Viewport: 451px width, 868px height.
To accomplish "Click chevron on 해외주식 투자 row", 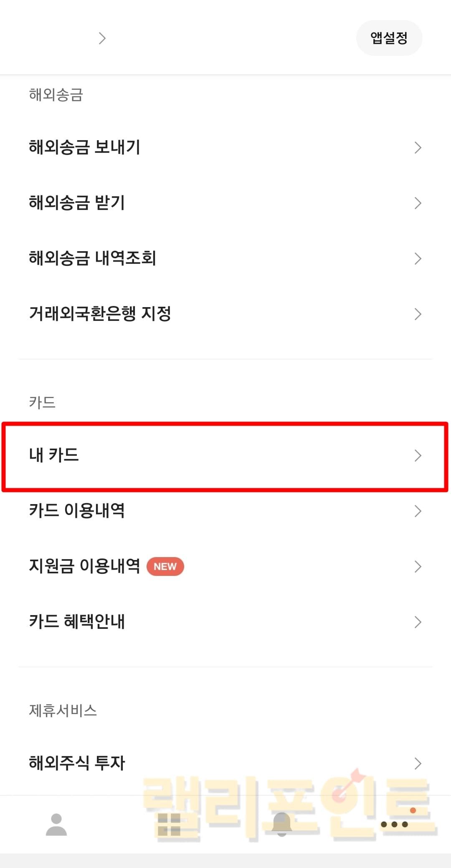I will (x=418, y=763).
